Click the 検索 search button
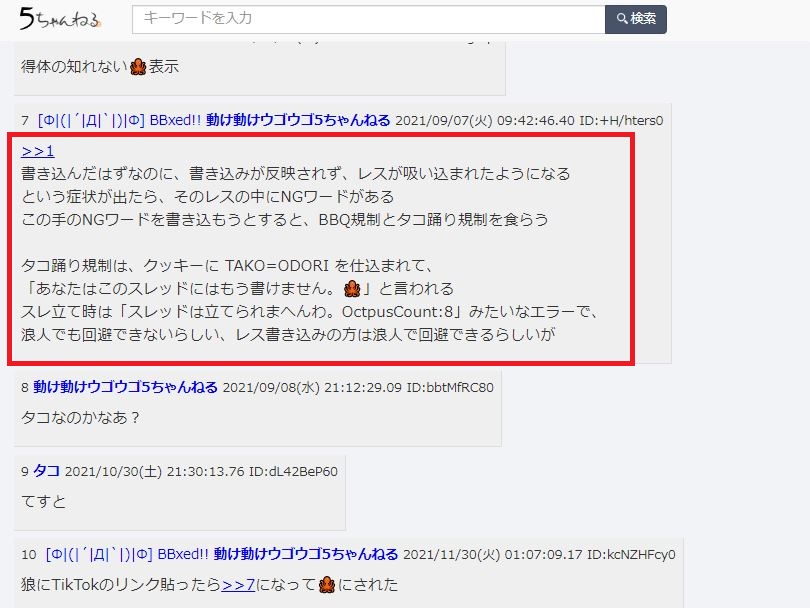This screenshot has height=608, width=810. 636,20
